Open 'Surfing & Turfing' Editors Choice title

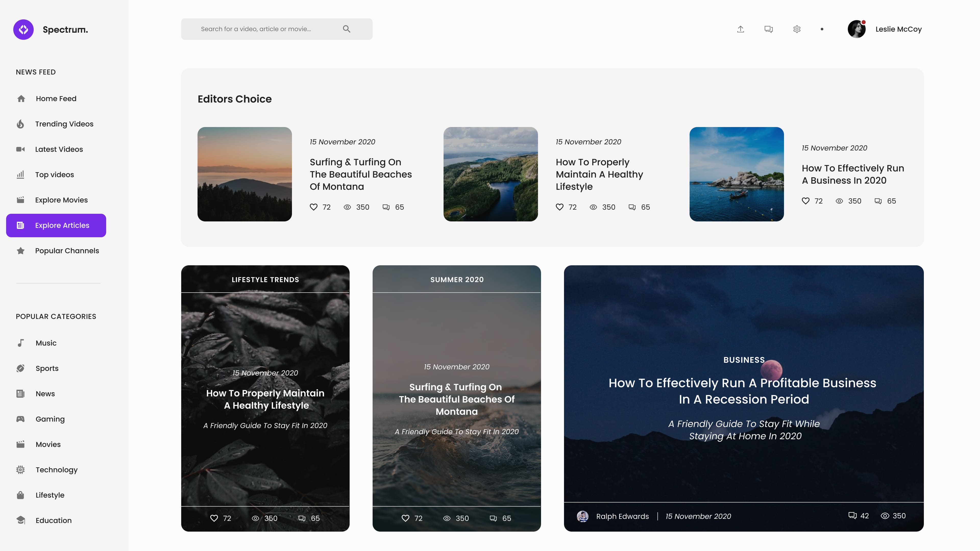[361, 174]
